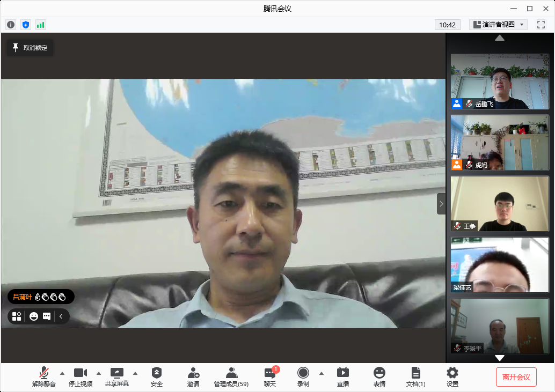The height and width of the screenshot is (392, 555).
Task: Expand audio options arrow beside 解除静音
Action: click(62, 373)
